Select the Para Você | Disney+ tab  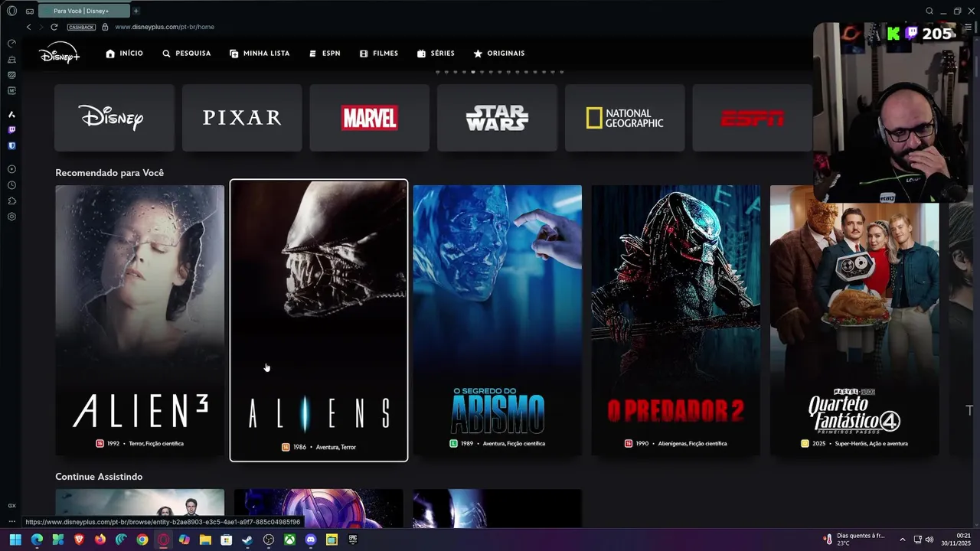(83, 11)
